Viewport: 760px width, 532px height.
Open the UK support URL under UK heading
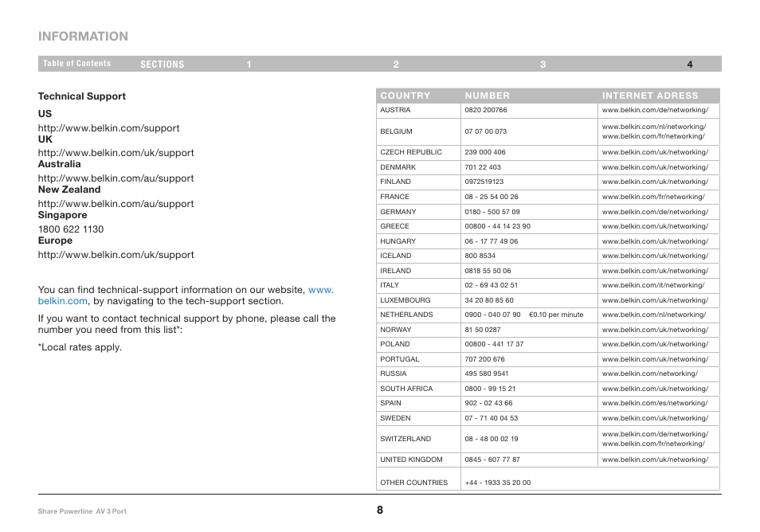tap(116, 153)
